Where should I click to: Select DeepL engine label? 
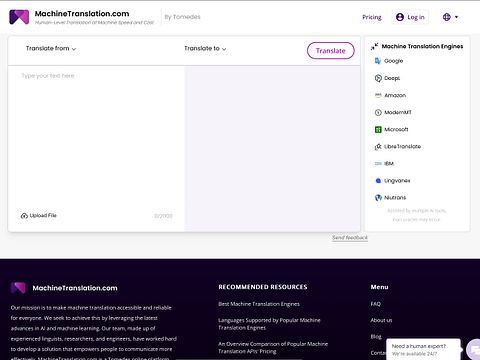[x=392, y=78]
